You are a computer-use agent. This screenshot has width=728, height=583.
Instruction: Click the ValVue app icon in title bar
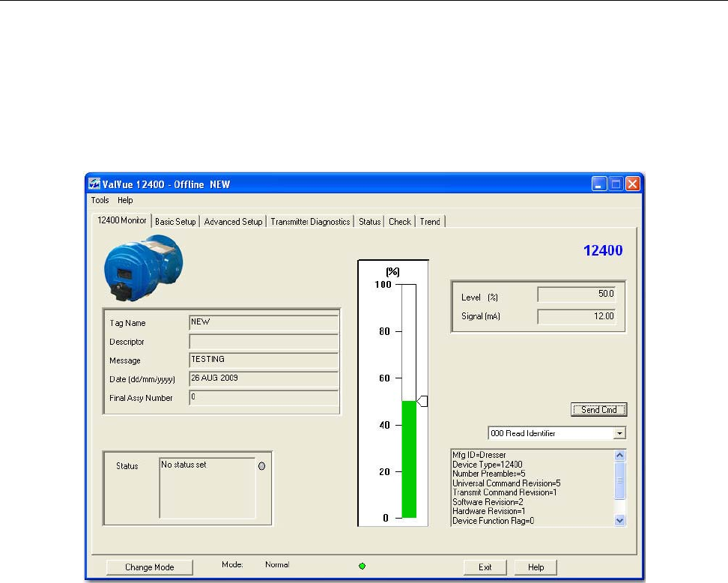click(94, 184)
